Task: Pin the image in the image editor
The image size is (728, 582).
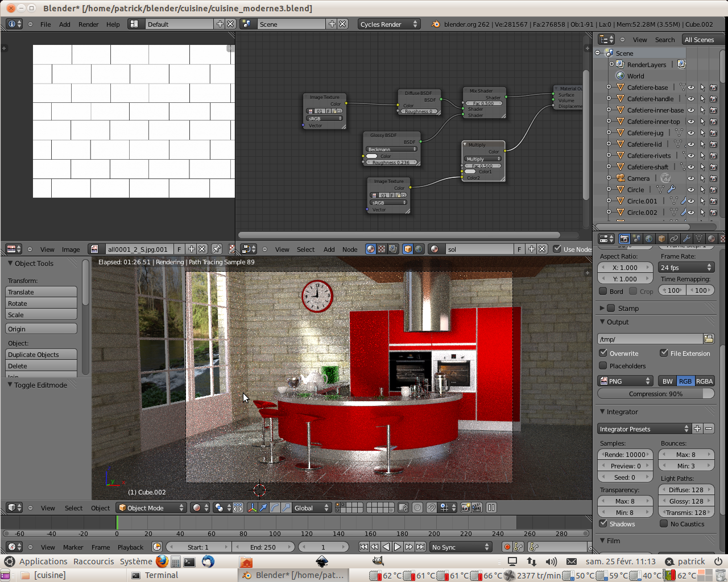Action: [217, 249]
